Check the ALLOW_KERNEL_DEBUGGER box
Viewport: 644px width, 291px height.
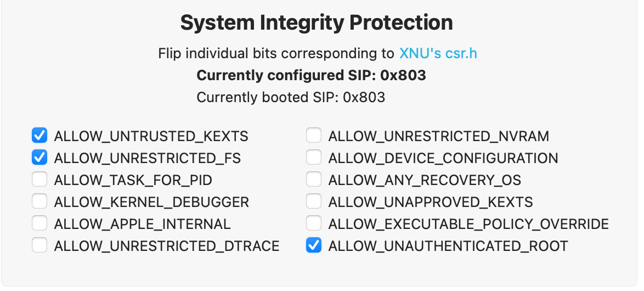point(39,202)
